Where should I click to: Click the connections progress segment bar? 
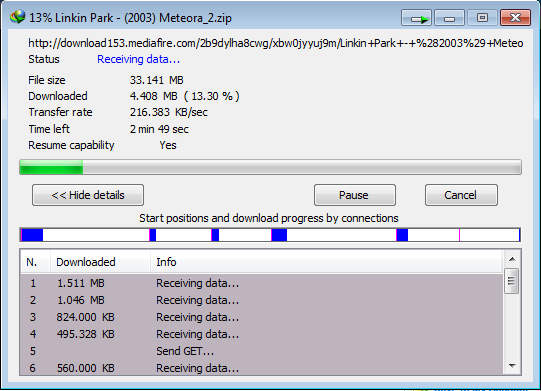click(x=270, y=235)
